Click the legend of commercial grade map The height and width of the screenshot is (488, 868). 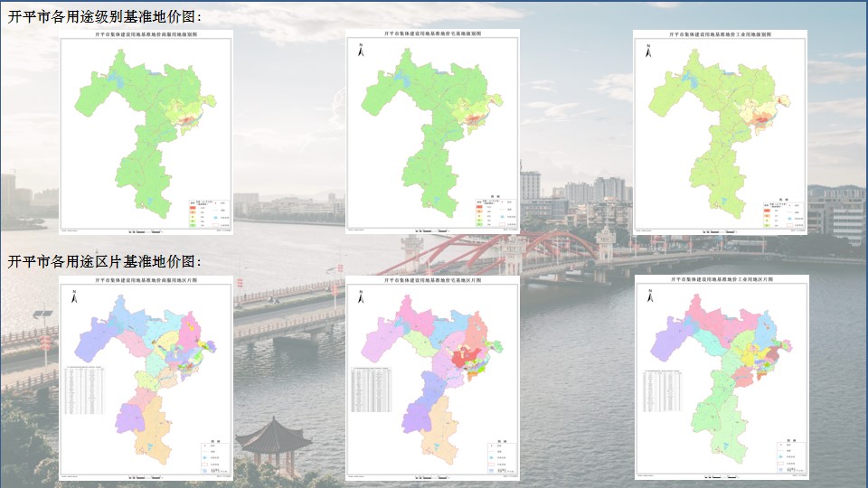pos(206,214)
